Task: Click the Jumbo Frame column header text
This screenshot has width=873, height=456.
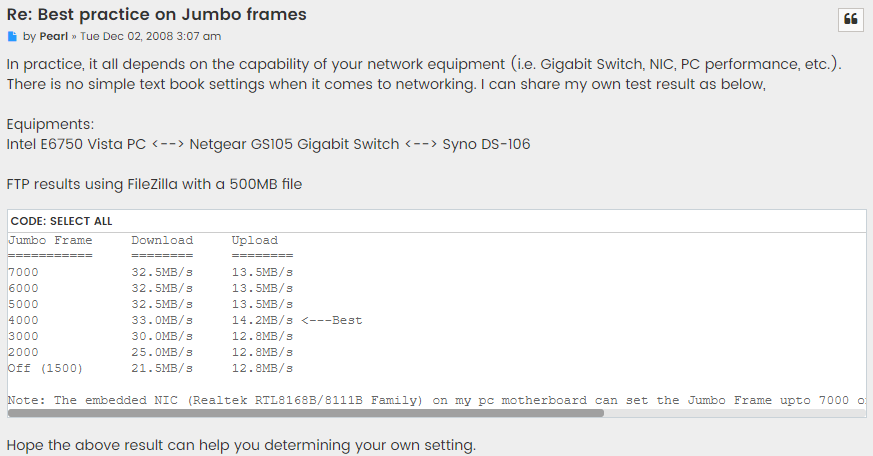Action: coord(50,241)
